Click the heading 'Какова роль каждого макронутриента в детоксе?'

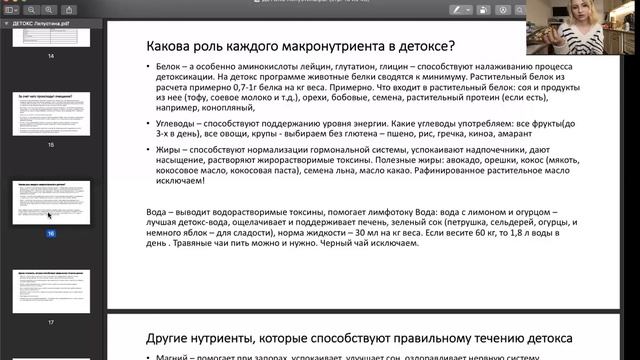(300, 46)
